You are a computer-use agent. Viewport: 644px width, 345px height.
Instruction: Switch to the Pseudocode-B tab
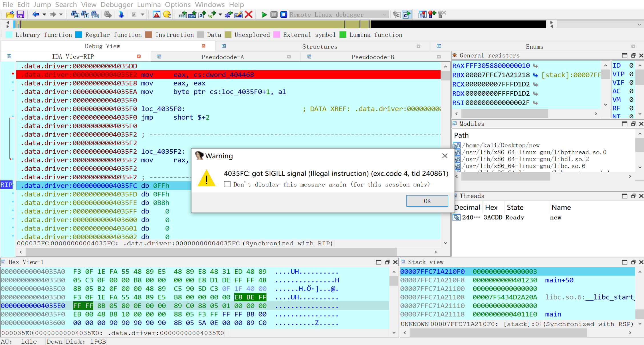pyautogui.click(x=373, y=57)
